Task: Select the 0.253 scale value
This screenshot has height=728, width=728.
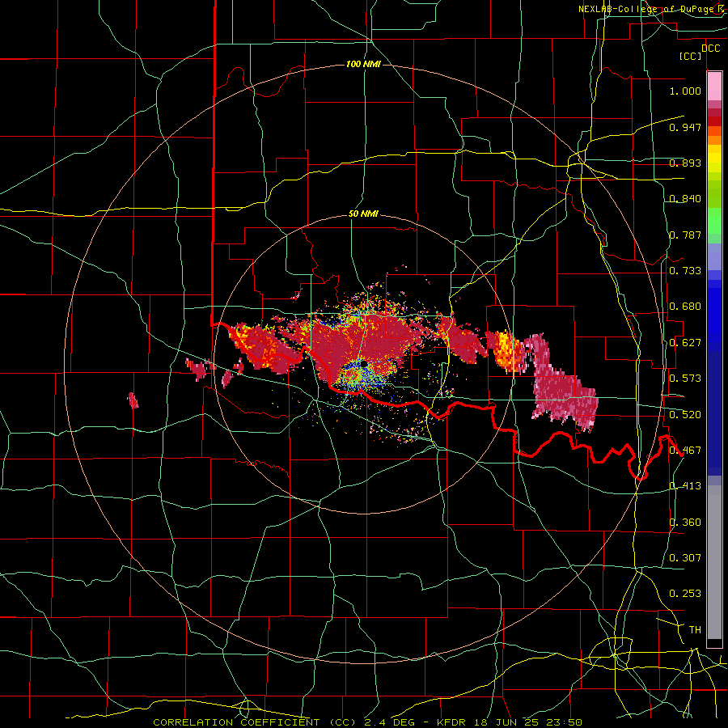Action: tap(685, 594)
